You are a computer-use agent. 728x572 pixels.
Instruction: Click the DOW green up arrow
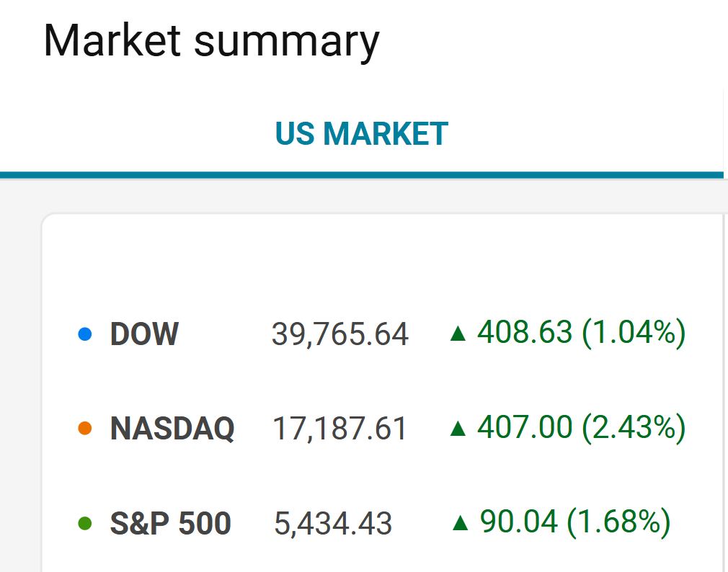(x=457, y=334)
